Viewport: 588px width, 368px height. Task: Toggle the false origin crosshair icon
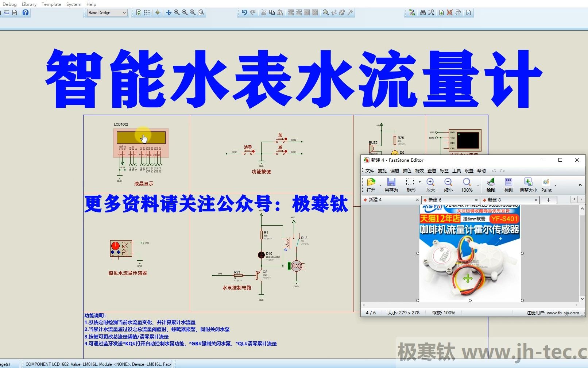click(x=158, y=12)
